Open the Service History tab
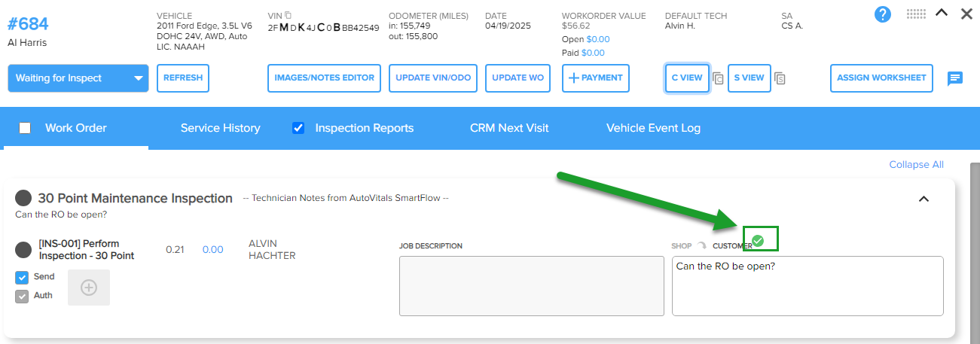The width and height of the screenshot is (980, 344). (221, 128)
